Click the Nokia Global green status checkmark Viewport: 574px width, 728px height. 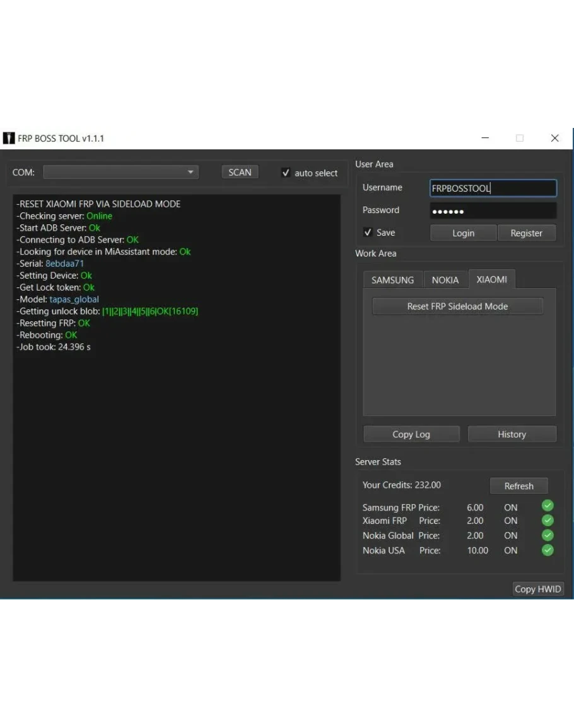(548, 535)
